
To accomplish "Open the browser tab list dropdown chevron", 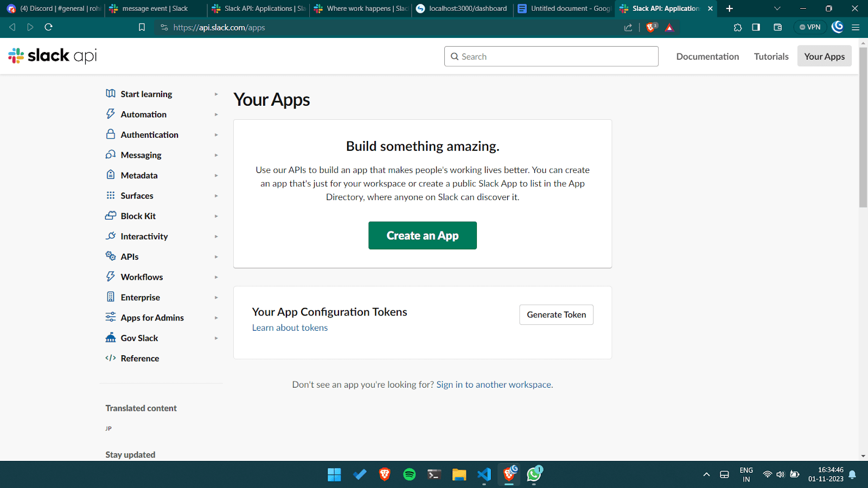I will [x=777, y=9].
